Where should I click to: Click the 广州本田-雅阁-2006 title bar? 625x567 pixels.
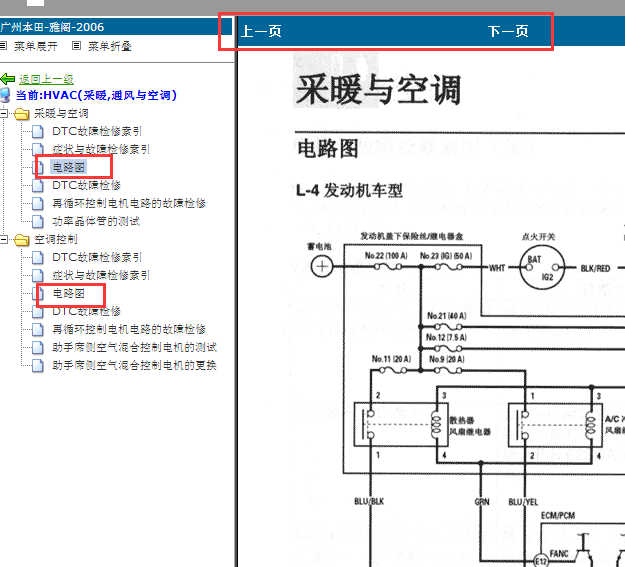[116, 27]
